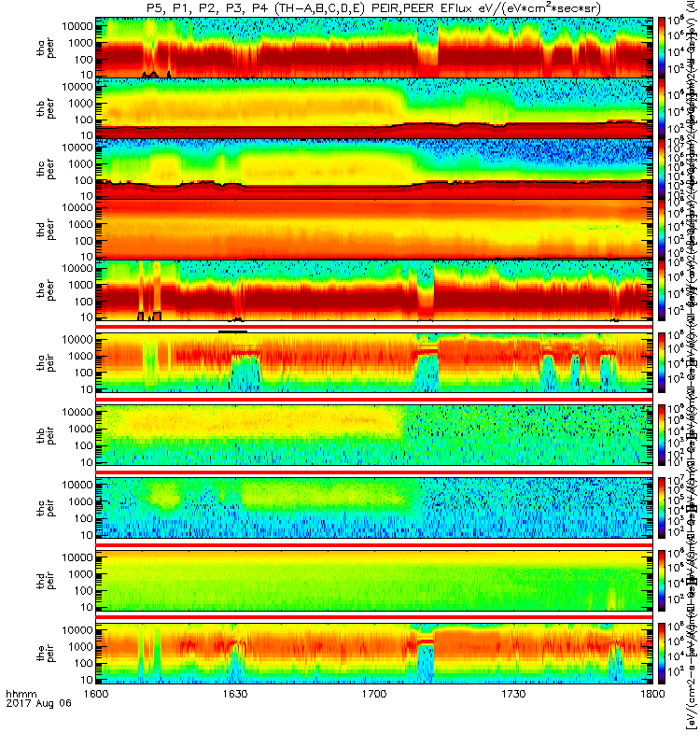The width and height of the screenshot is (700, 747).
Task: Click the 'thb peir' panel label
Action: (46, 436)
